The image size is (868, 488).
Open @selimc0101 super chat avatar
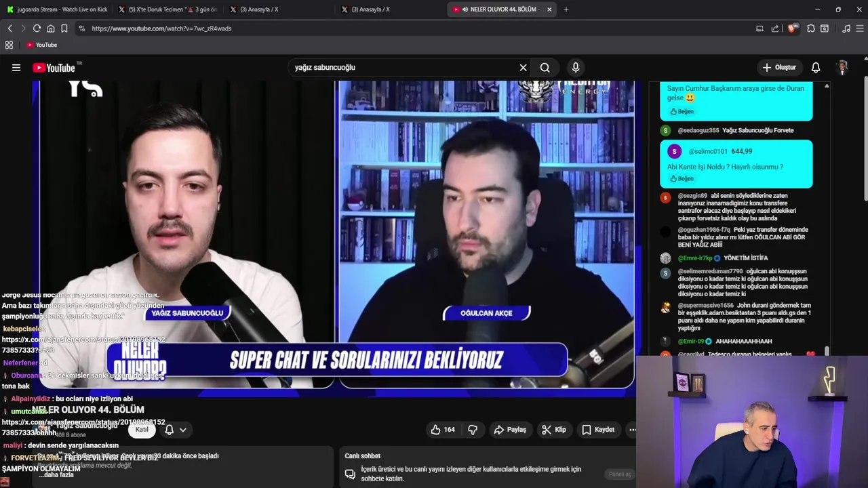[674, 151]
